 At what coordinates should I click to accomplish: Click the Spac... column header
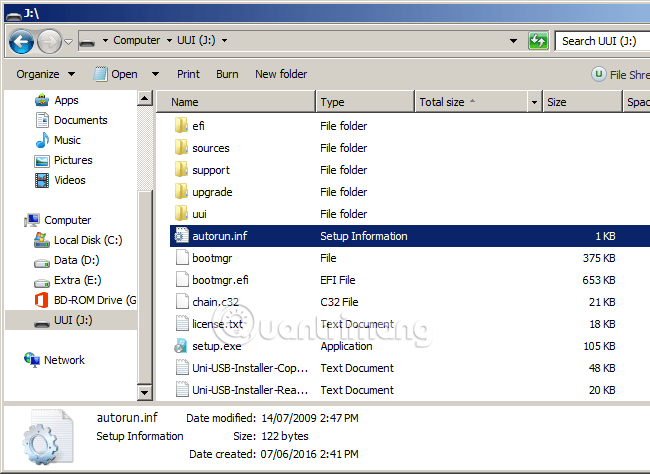tap(637, 102)
